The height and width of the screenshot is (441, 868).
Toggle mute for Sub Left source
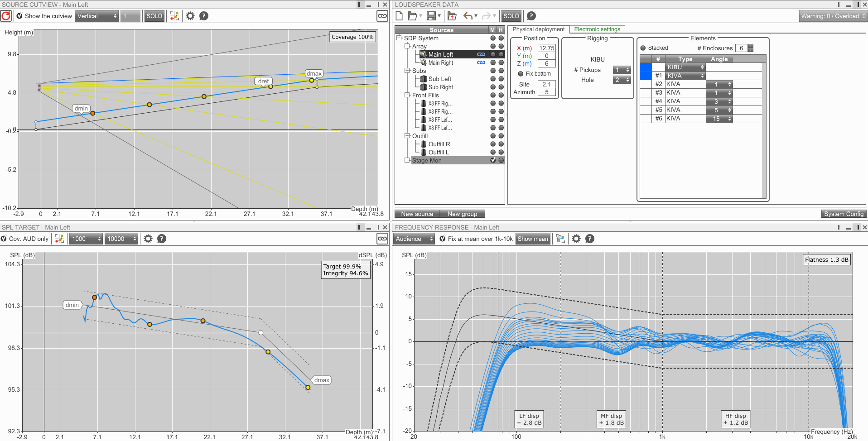[493, 79]
